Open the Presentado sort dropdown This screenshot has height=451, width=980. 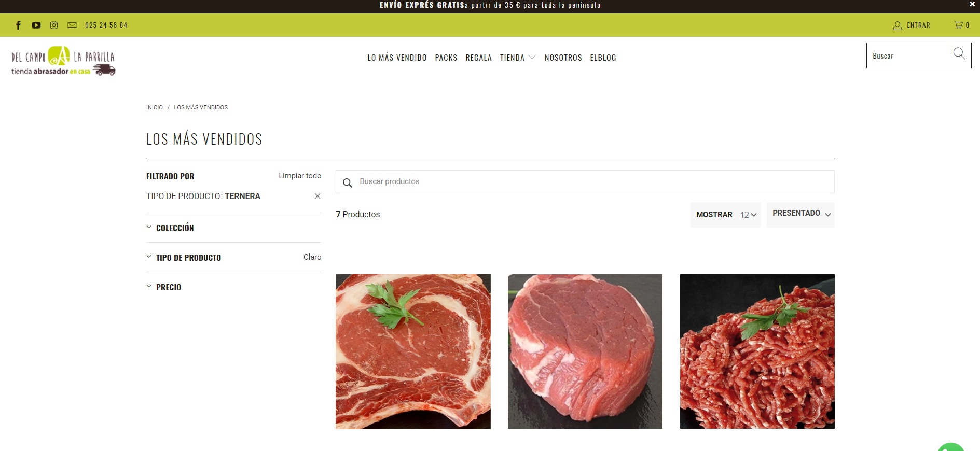800,214
